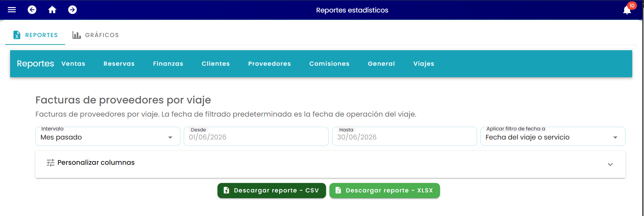
Task: Go back with the left arrow icon
Action: coord(32,10)
